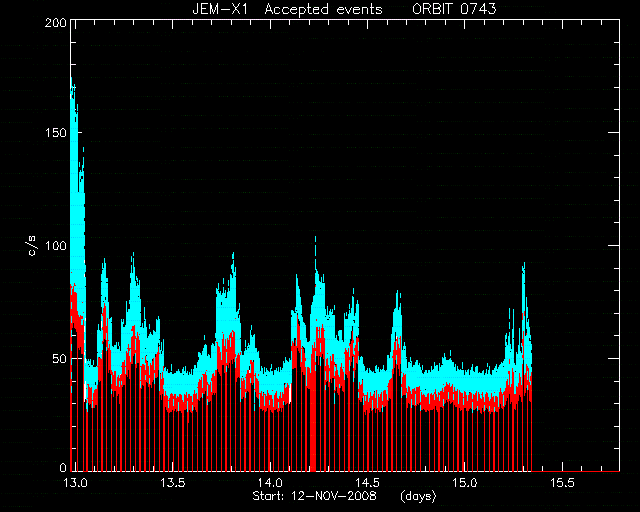Image resolution: width=640 pixels, height=512 pixels.
Task: Click the 15.0 x-axis tick label
Action: click(x=464, y=483)
